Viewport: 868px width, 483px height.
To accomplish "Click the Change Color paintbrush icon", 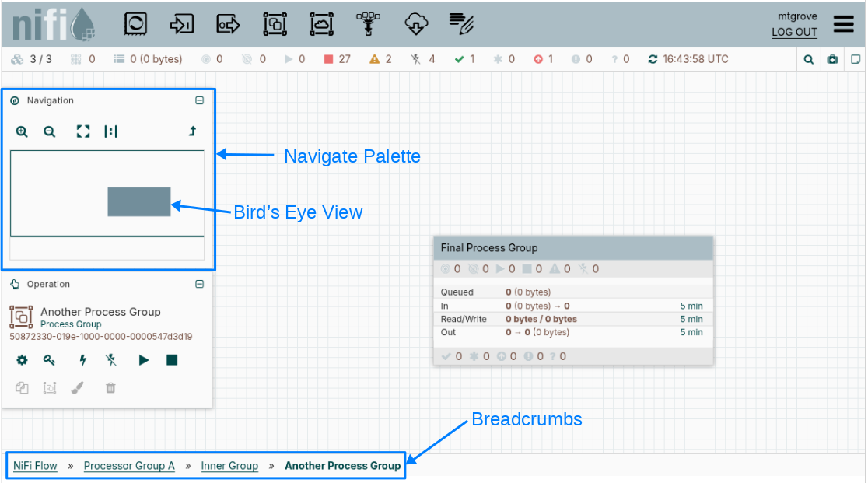I will [78, 388].
